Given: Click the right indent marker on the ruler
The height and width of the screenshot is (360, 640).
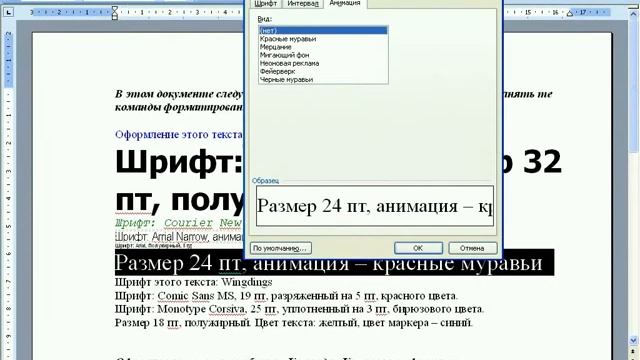Looking at the screenshot, I should [570, 13].
